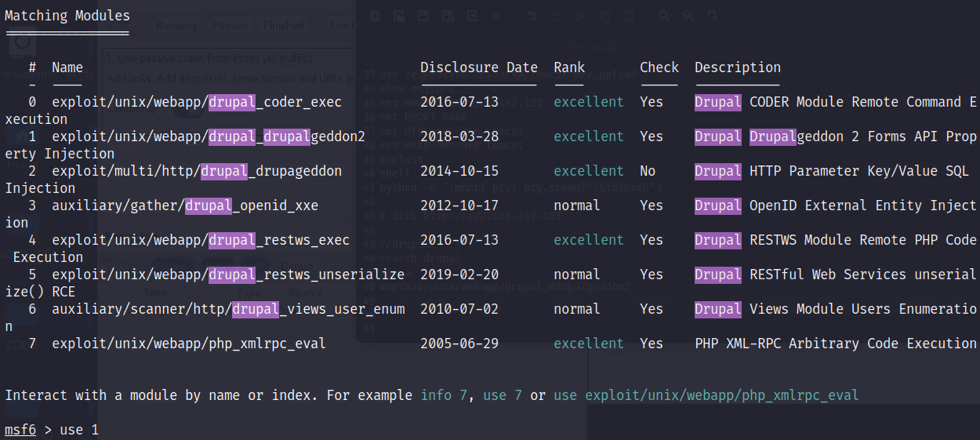
Task: Click the Description column header
Action: [x=738, y=67]
